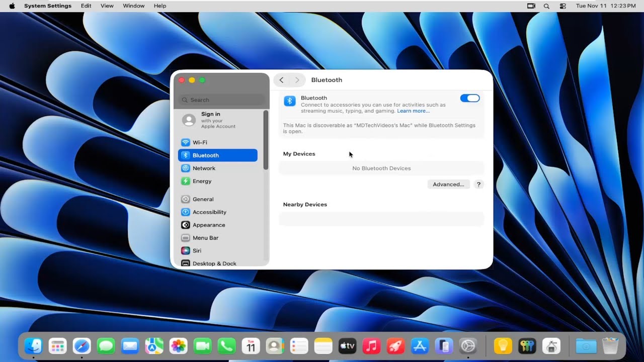This screenshot has width=644, height=362.
Task: Select Bluetooth in the sidebar
Action: pyautogui.click(x=217, y=155)
